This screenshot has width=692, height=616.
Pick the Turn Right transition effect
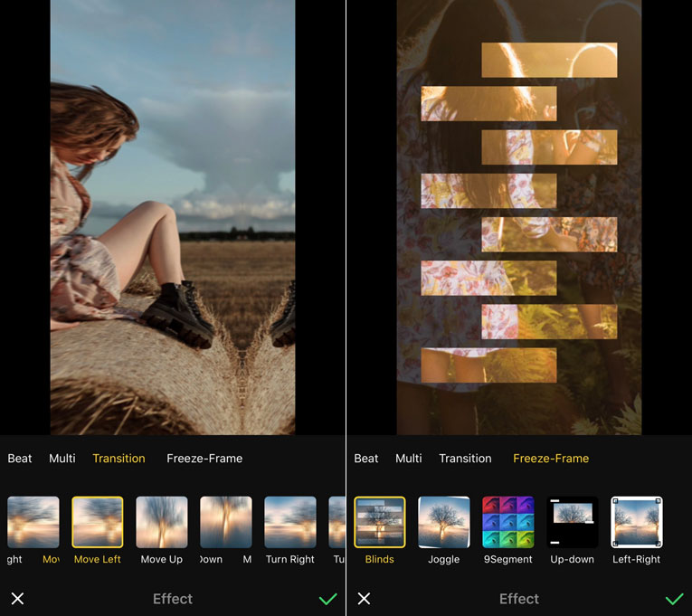pos(289,523)
